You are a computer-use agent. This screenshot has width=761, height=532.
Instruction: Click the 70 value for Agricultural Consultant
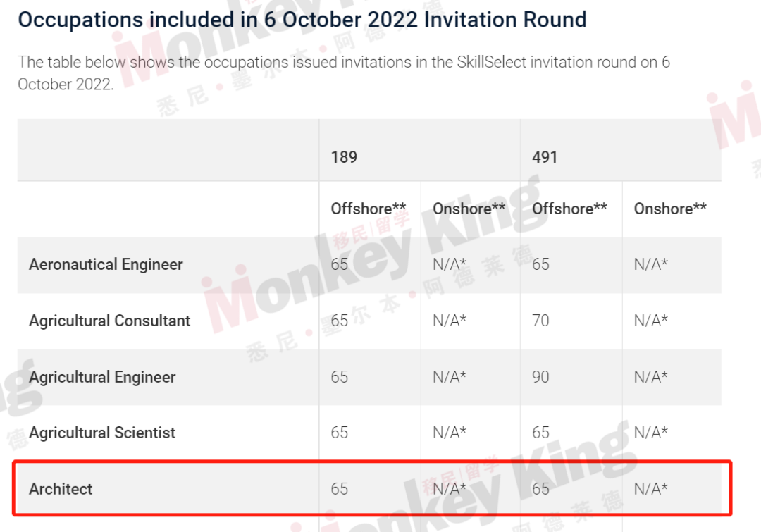point(540,321)
